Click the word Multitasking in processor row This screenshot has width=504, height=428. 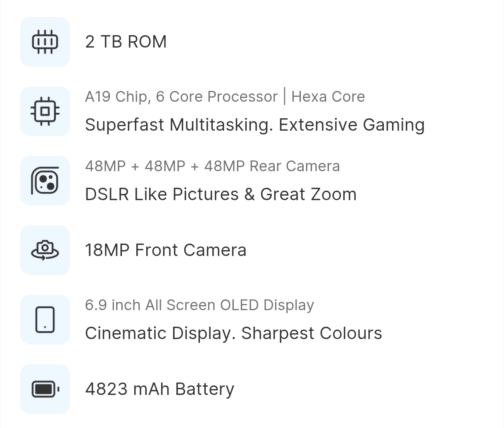[x=221, y=125]
